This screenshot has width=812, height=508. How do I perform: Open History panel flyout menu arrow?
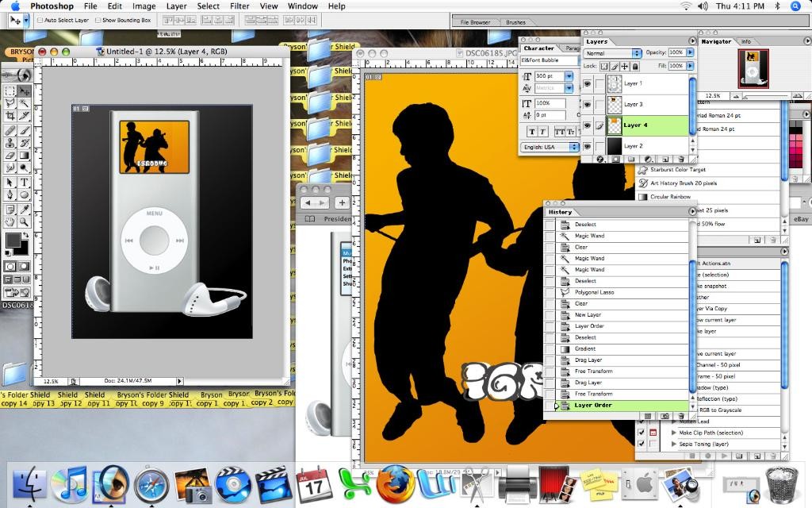click(692, 211)
